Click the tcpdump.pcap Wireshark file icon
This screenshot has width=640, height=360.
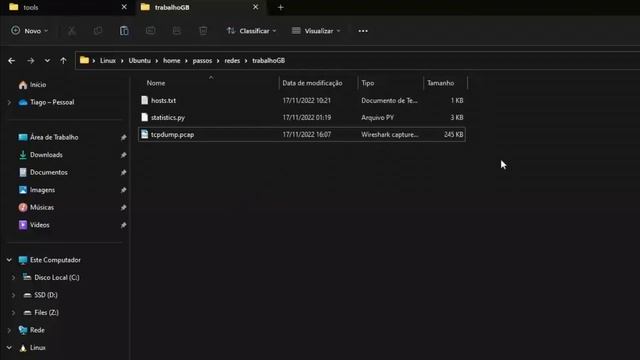point(144,134)
